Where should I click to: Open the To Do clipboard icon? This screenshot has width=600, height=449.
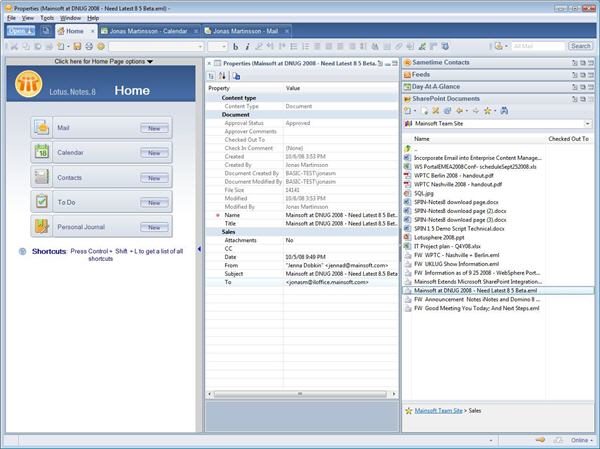point(41,201)
